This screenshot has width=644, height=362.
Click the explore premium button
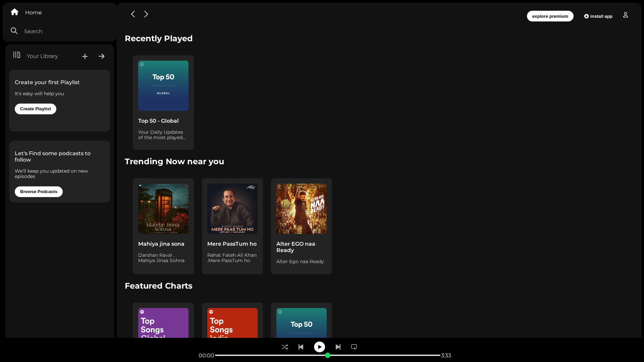click(550, 16)
